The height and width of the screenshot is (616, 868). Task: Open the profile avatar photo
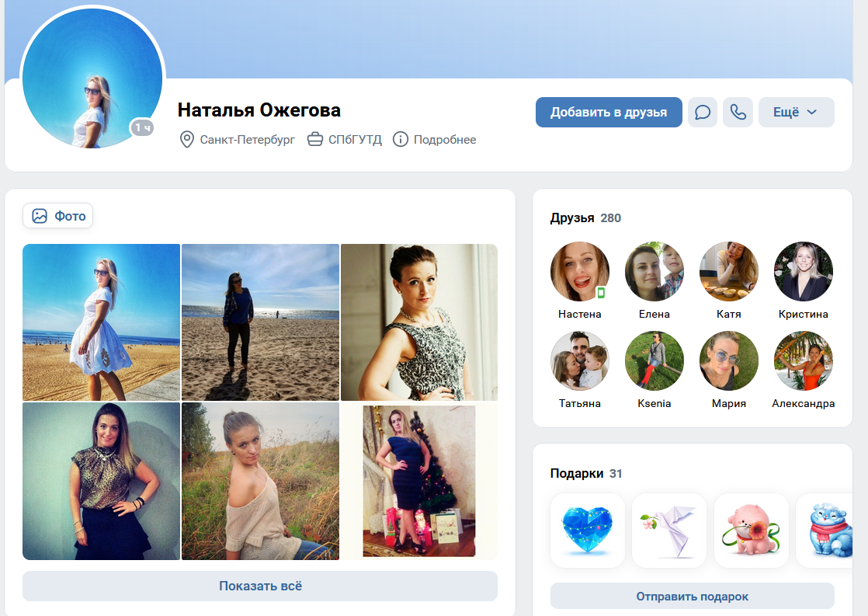pyautogui.click(x=92, y=78)
